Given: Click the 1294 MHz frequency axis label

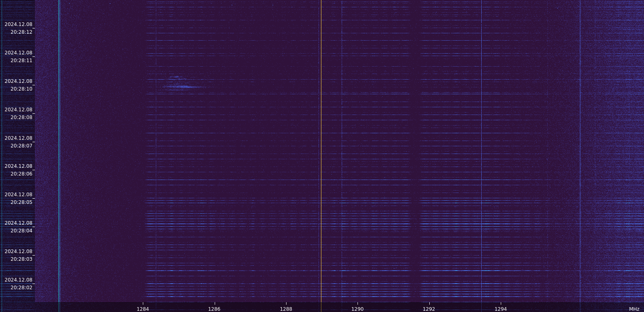Looking at the screenshot, I should point(500,309).
